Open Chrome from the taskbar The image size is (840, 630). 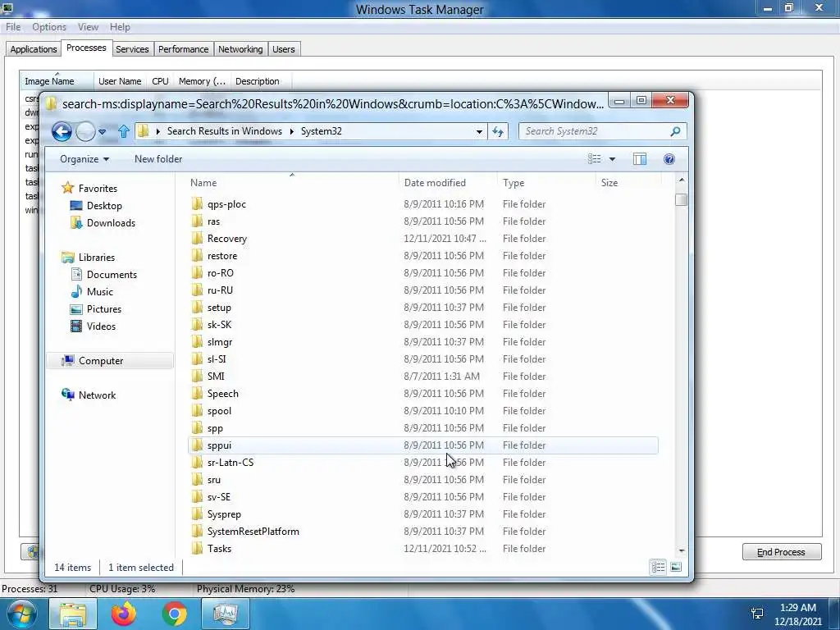coord(175,614)
